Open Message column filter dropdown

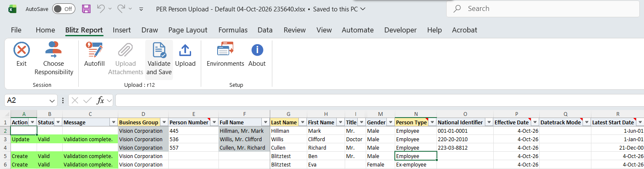tap(113, 122)
